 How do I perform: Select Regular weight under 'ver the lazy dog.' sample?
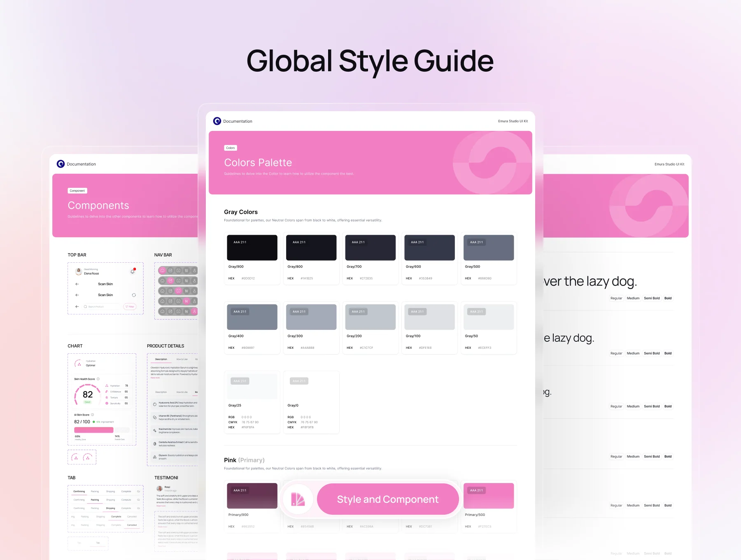(616, 298)
